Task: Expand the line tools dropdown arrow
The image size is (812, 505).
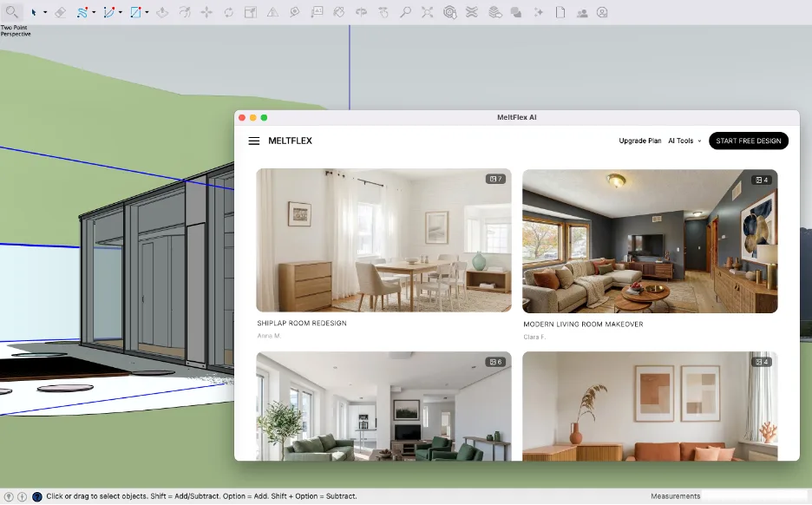Action: pos(94,12)
